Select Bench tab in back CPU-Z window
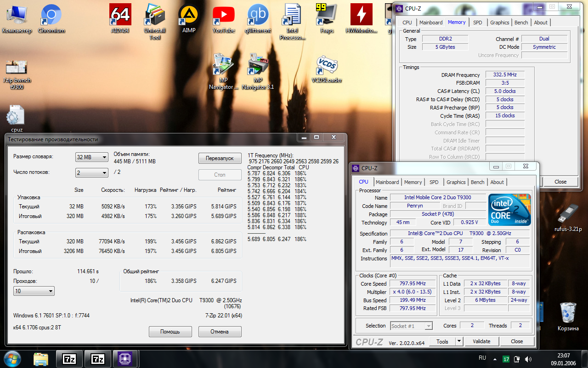Viewport: 588px width, 368px height. click(x=521, y=23)
